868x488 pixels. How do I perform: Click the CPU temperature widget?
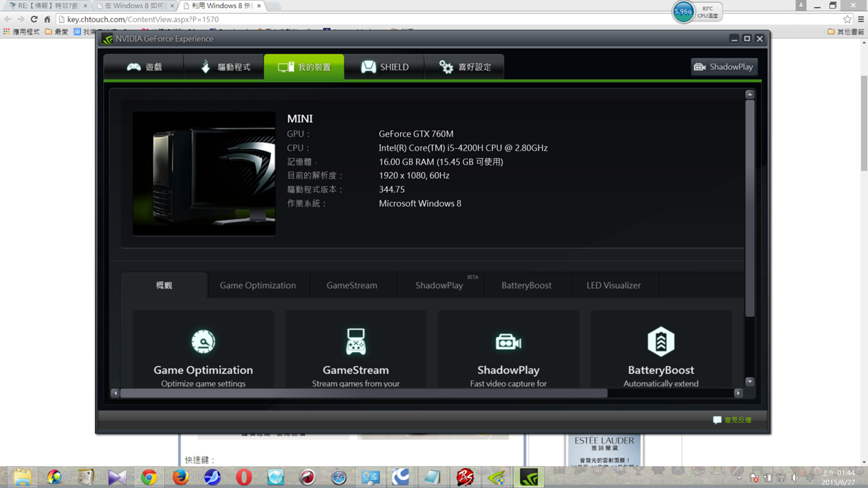696,11
